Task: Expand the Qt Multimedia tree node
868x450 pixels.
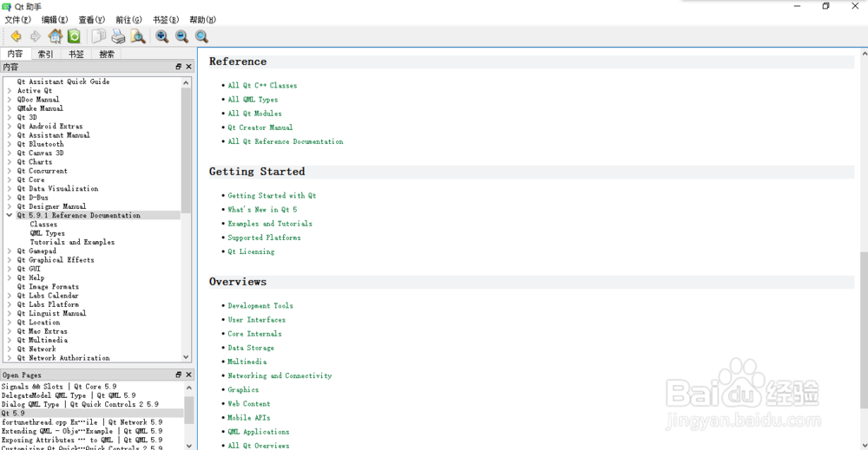Action: (10, 340)
